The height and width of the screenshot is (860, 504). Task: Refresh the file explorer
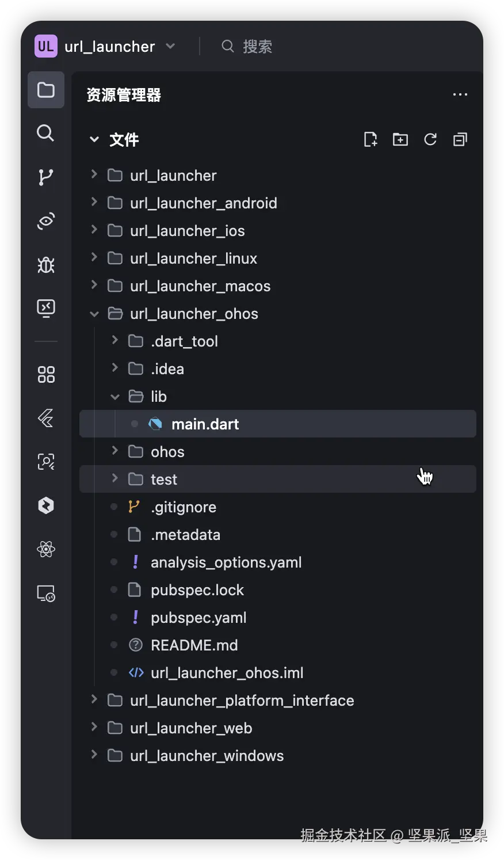430,139
